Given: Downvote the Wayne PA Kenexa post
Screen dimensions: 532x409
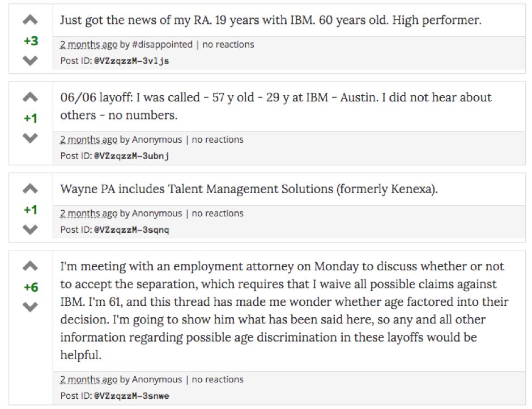Looking at the screenshot, I should [31, 229].
